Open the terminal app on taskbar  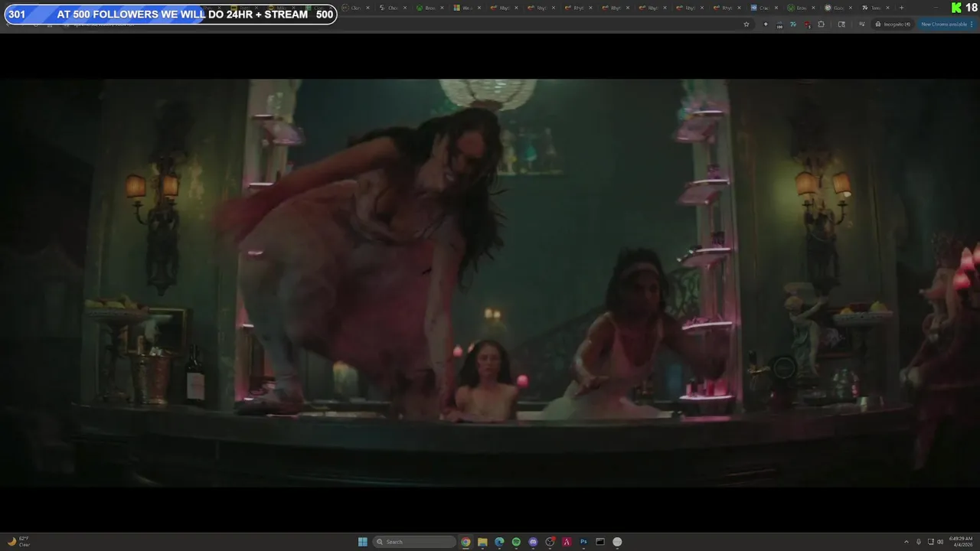[x=600, y=542]
